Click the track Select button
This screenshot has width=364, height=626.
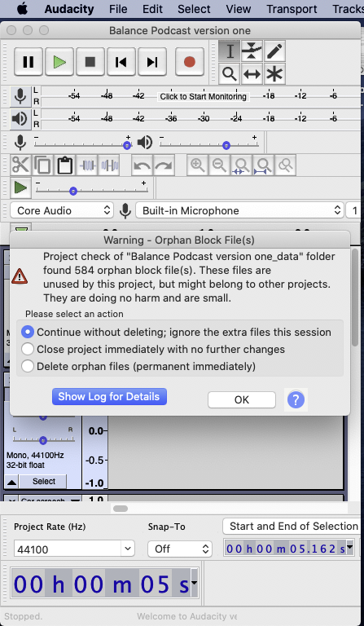(x=43, y=482)
